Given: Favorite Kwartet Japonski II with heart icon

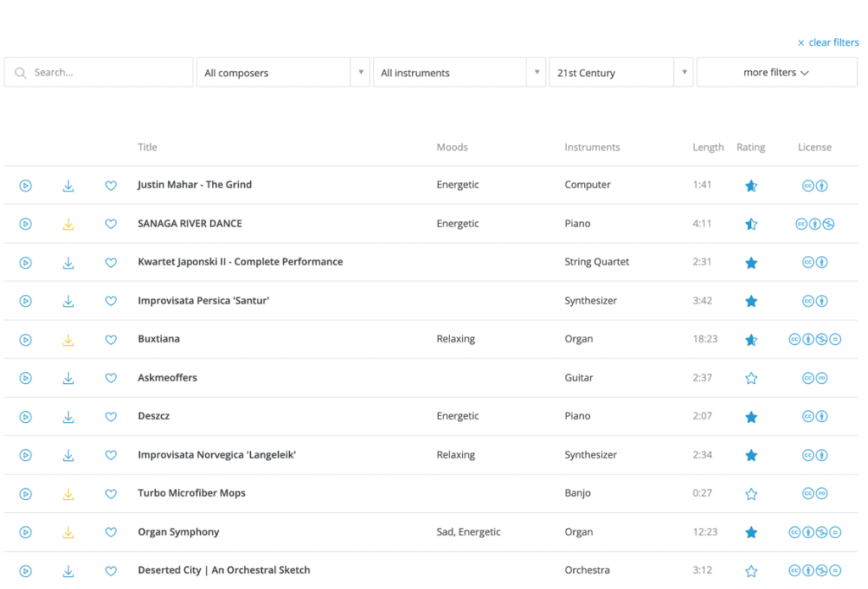Looking at the screenshot, I should coord(111,263).
